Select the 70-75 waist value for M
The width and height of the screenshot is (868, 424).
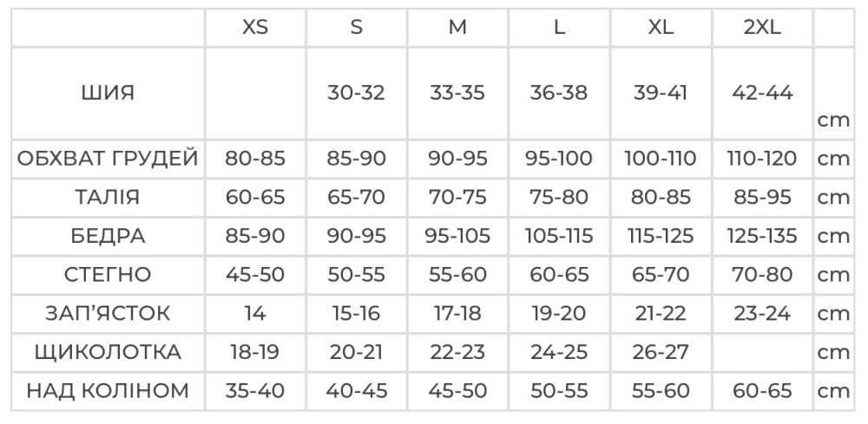[457, 197]
